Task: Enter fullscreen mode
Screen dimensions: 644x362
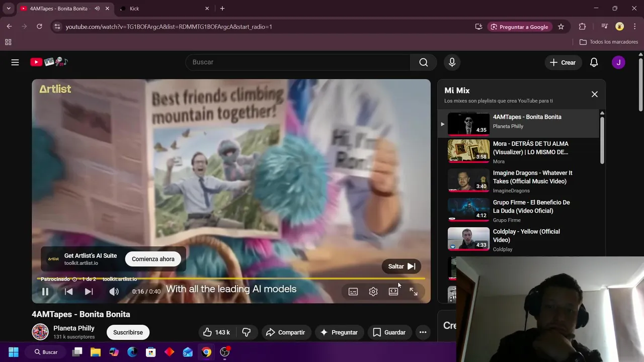Action: (x=414, y=292)
